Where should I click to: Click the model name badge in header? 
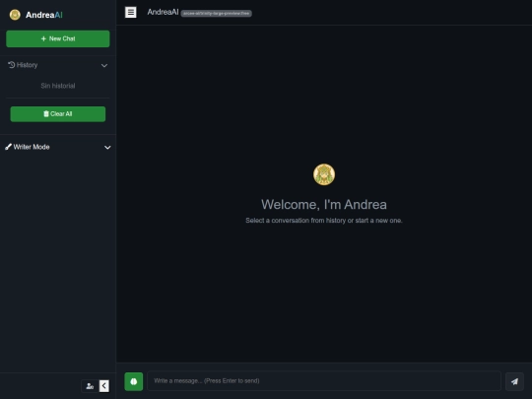(216, 13)
